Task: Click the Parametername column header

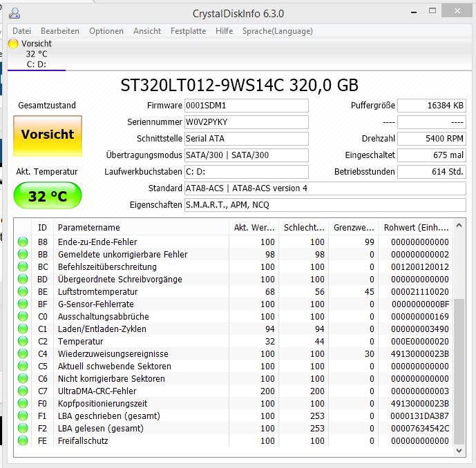Action: 141,228
